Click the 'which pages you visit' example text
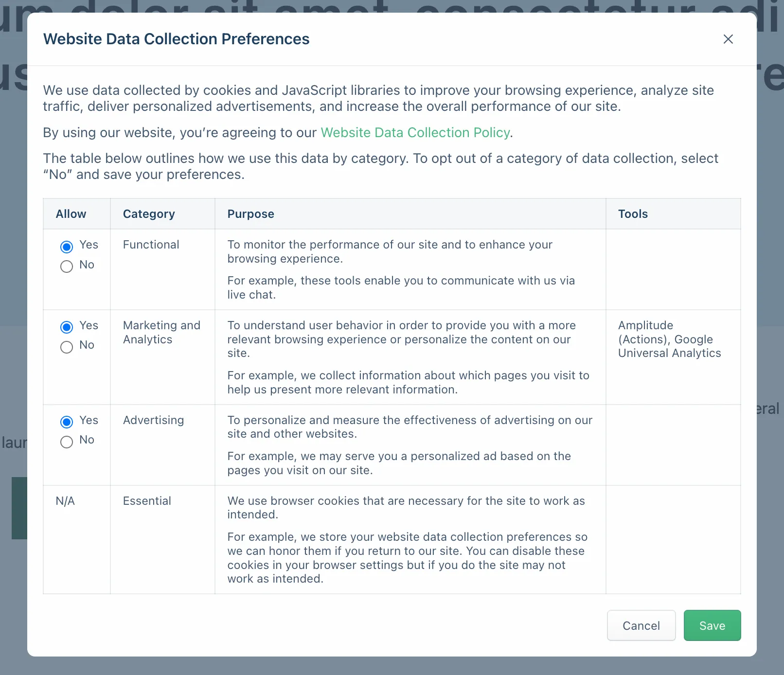The height and width of the screenshot is (675, 784). click(x=408, y=382)
